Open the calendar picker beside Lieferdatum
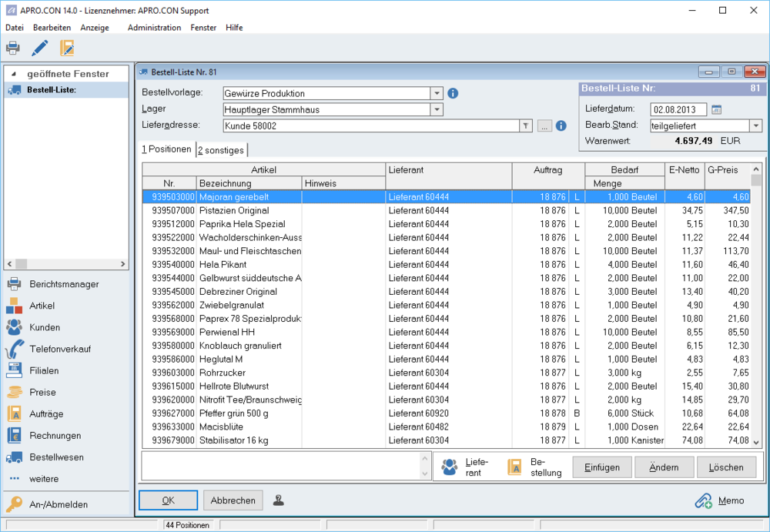 [716, 109]
